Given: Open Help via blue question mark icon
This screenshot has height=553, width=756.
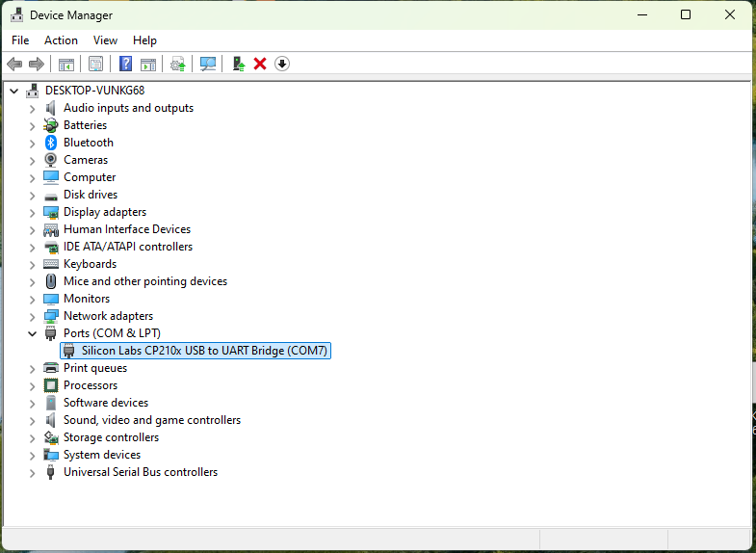Looking at the screenshot, I should point(126,64).
